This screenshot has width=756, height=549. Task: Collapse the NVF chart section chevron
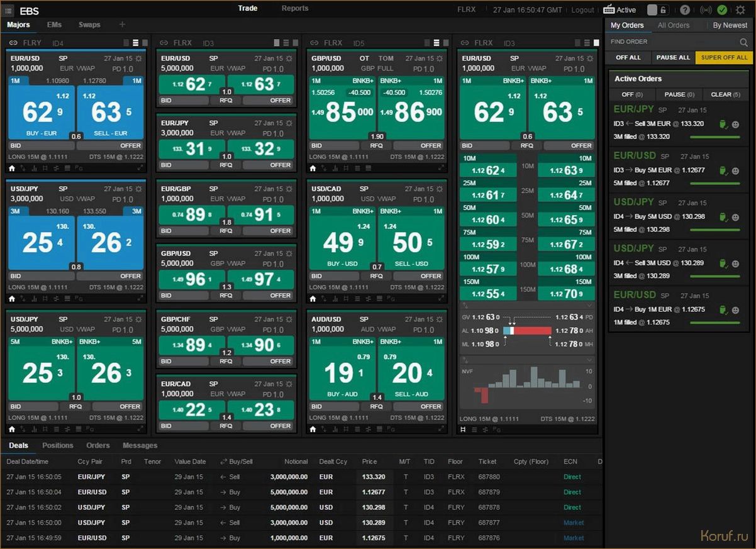(x=589, y=360)
